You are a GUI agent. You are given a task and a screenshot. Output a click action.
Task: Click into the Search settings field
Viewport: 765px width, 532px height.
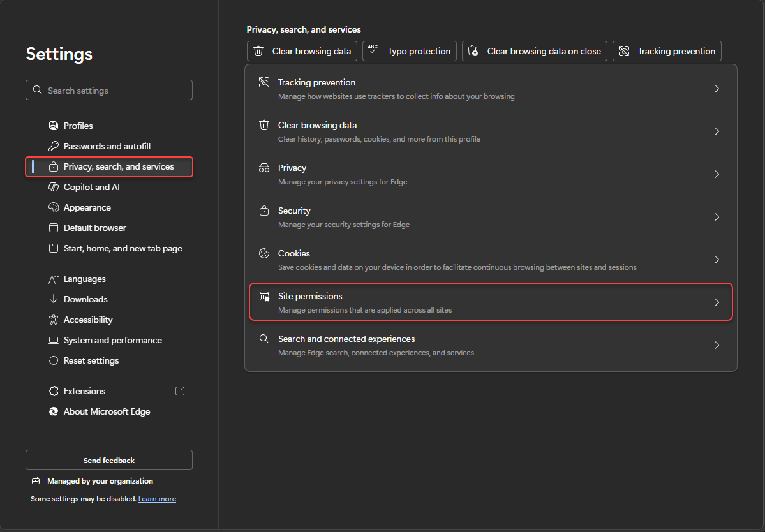pyautogui.click(x=109, y=90)
